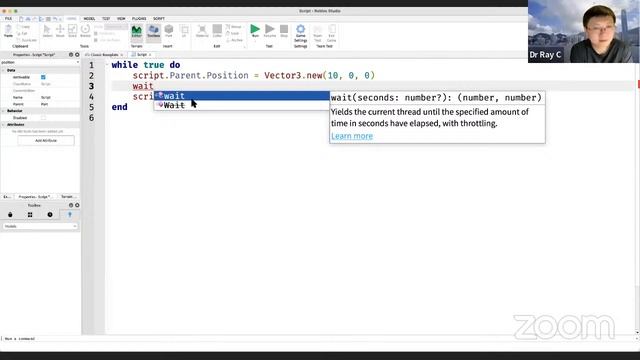Toggle the Disabled checkbox under Behavior
Screen dimensions: 640x360
(43, 118)
